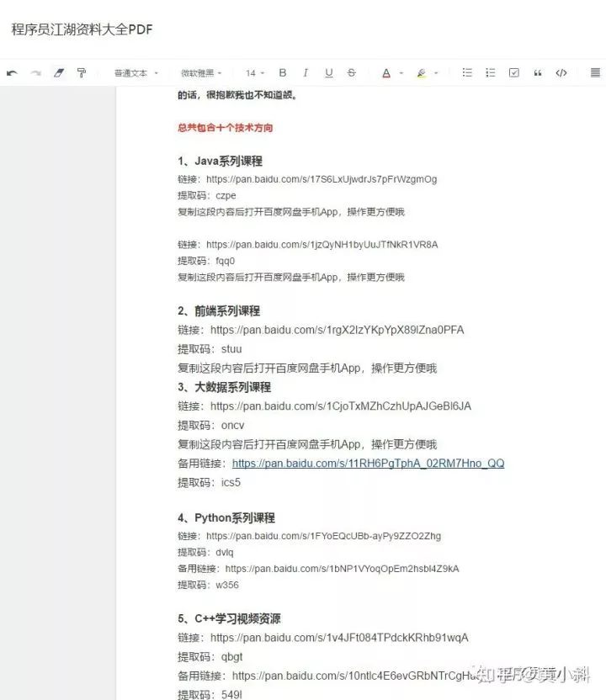
Task: Apply the highlight color marker
Action: pos(421,73)
